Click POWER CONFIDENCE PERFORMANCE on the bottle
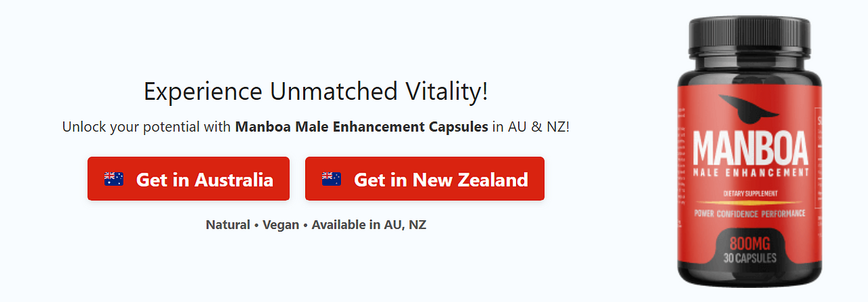The image size is (868, 302). (751, 214)
